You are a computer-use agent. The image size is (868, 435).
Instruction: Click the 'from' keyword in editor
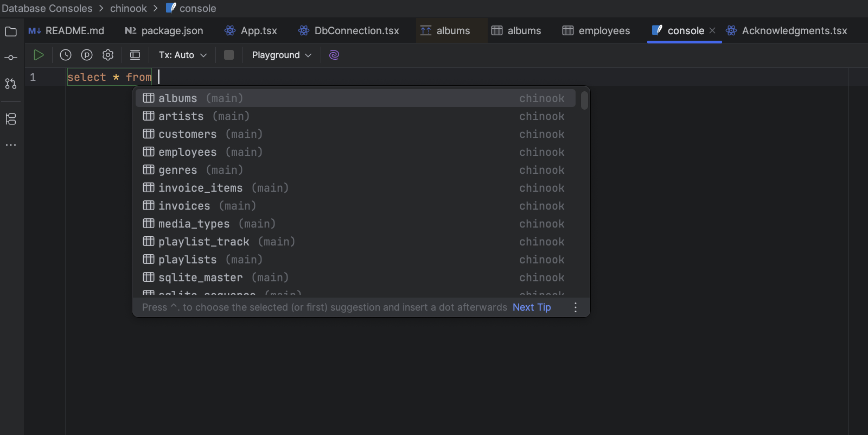139,77
